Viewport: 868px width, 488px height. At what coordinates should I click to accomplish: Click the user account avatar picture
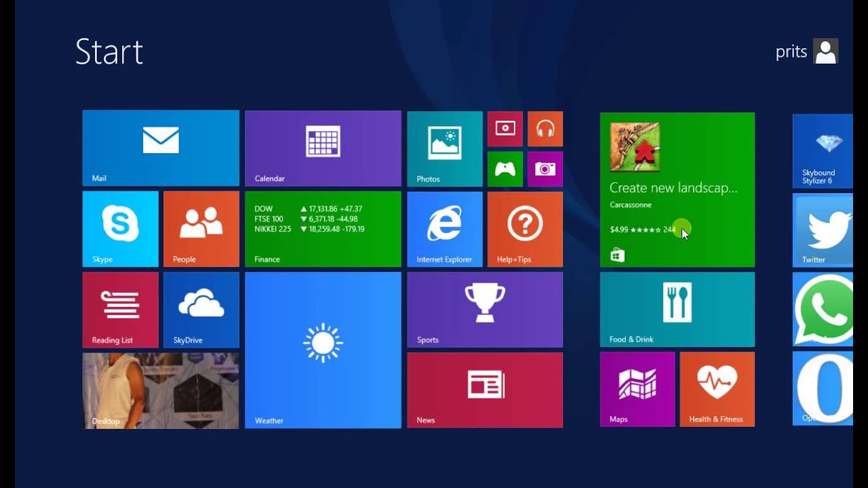coord(825,51)
